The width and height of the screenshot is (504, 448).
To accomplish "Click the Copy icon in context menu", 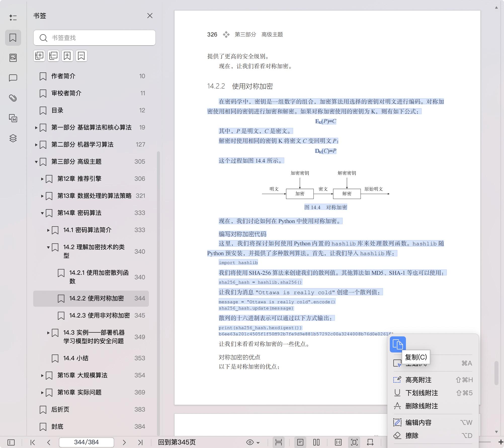I will [398, 344].
